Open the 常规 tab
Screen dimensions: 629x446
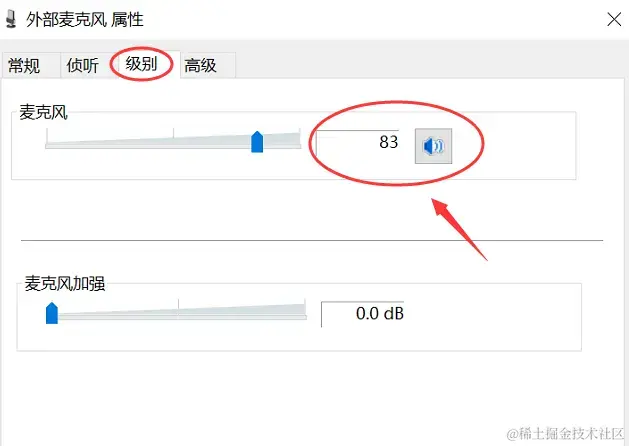tap(24, 65)
